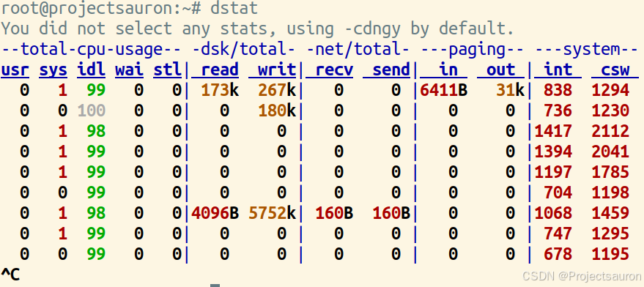Click the interrupt value '1394'

[553, 152]
